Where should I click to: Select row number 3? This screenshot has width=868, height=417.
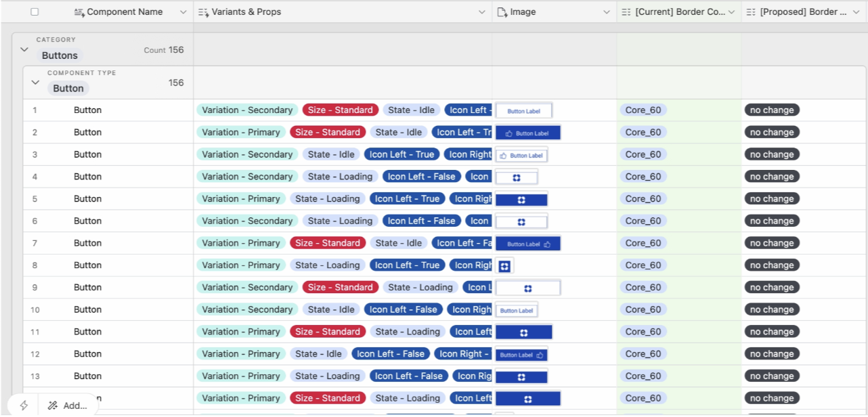(x=35, y=154)
